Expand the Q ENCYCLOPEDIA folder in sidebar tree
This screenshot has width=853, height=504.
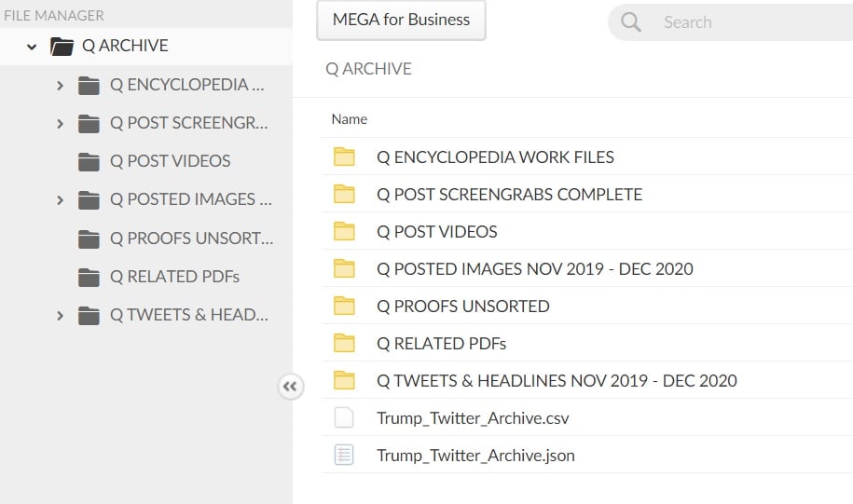point(60,86)
